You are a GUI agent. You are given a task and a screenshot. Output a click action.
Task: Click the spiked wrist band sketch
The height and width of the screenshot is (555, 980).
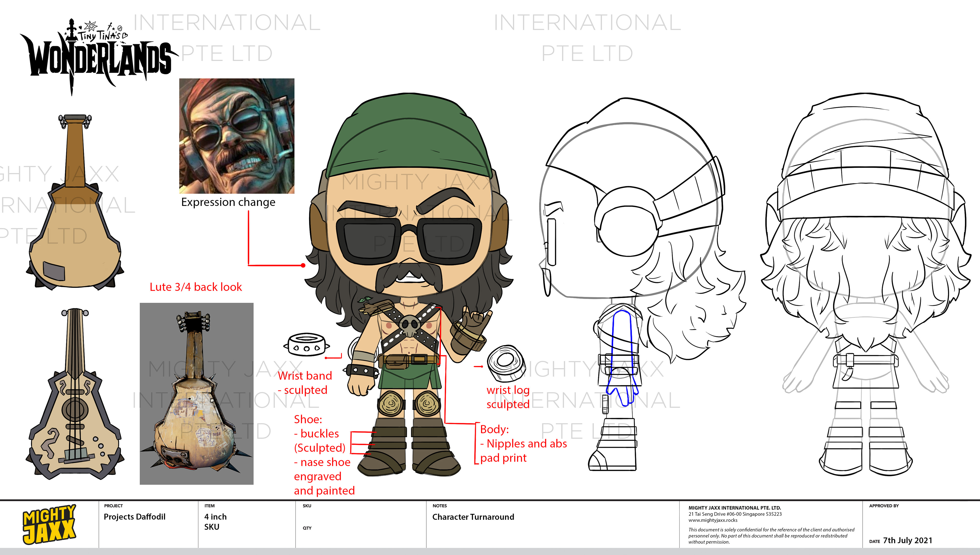coord(306,345)
